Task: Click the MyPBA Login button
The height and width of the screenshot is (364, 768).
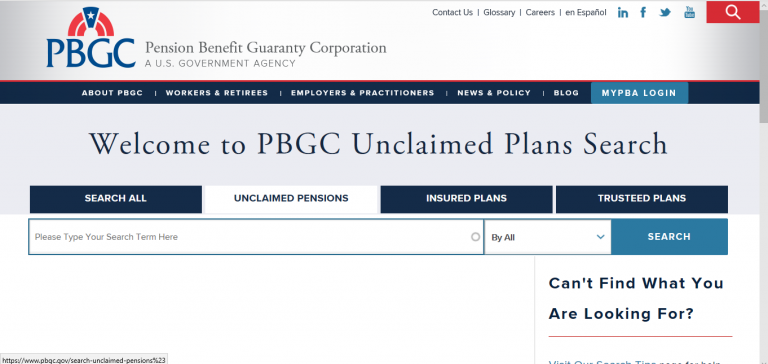Action: pos(639,93)
